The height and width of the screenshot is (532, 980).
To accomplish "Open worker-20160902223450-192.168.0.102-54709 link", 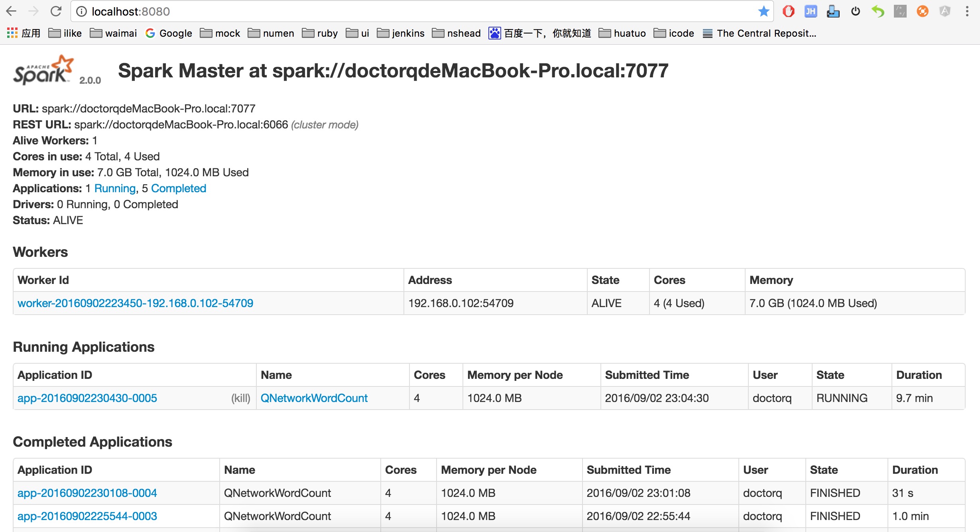I will pos(135,303).
